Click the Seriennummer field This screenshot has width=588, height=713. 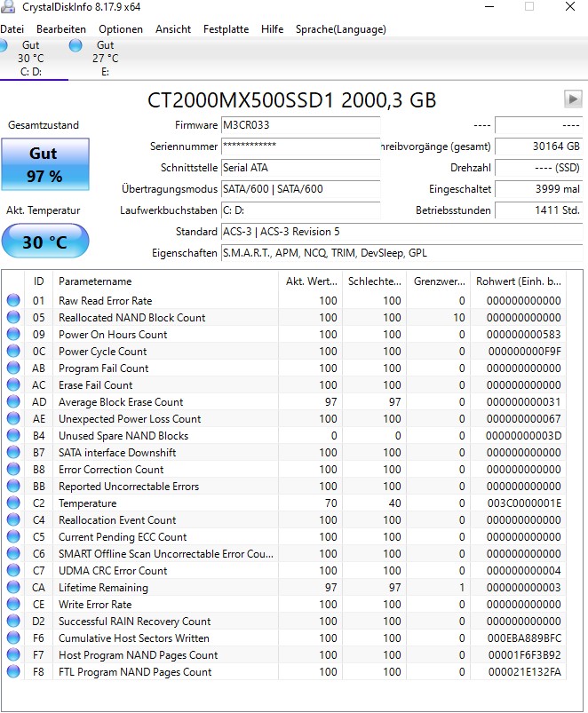(300, 147)
